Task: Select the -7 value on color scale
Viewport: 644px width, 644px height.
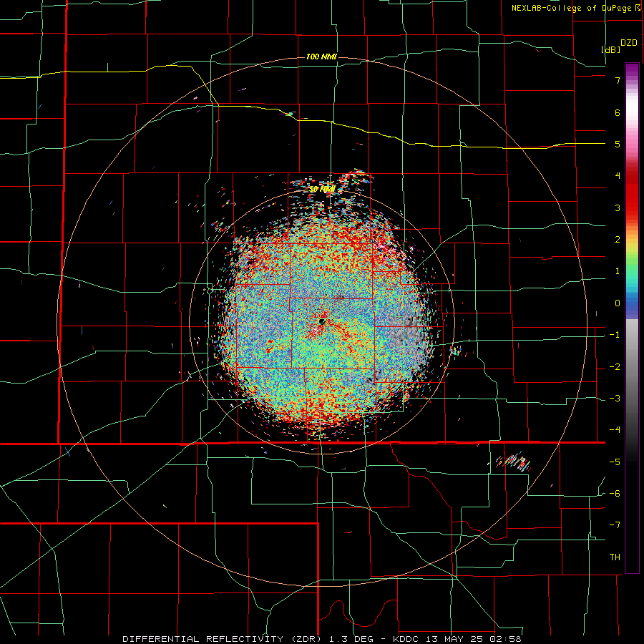Action: coord(615,525)
